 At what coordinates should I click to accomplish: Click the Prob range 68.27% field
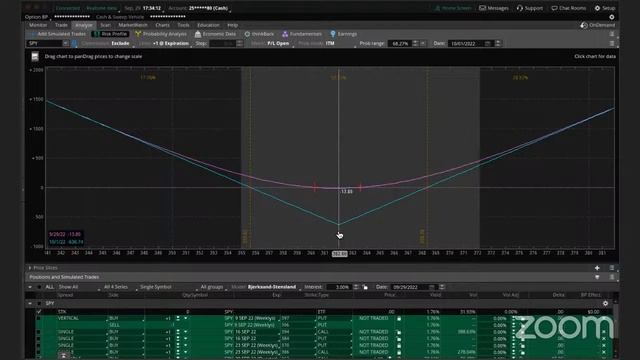point(400,43)
